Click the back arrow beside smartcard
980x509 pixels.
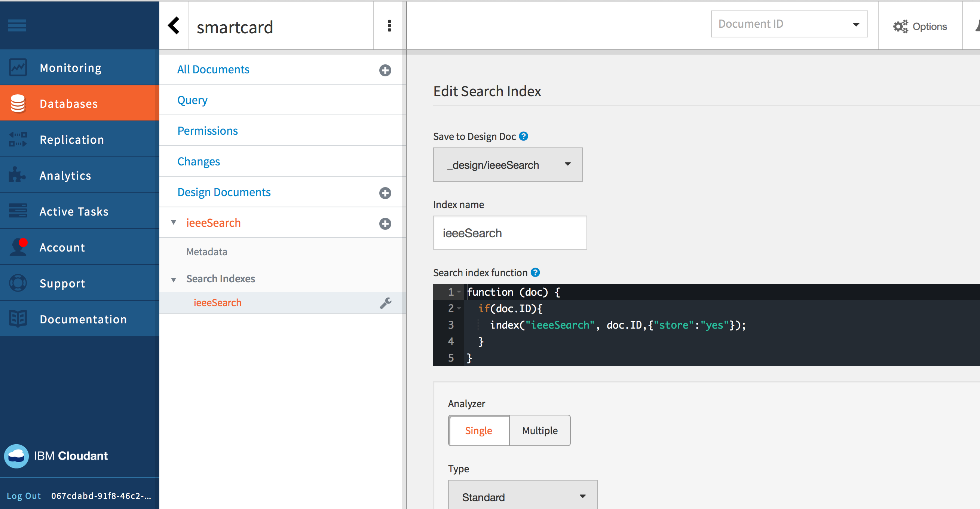pyautogui.click(x=174, y=26)
